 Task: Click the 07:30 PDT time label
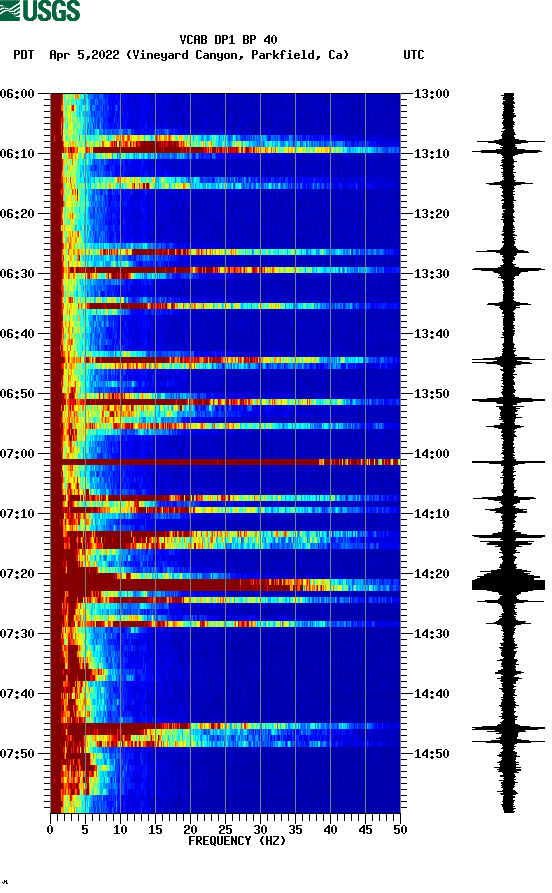coord(17,634)
